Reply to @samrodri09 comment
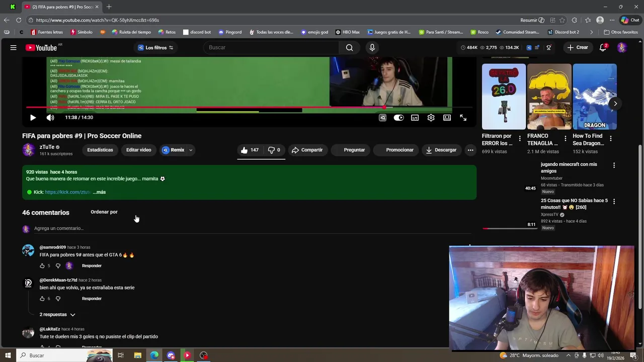 pyautogui.click(x=92, y=266)
